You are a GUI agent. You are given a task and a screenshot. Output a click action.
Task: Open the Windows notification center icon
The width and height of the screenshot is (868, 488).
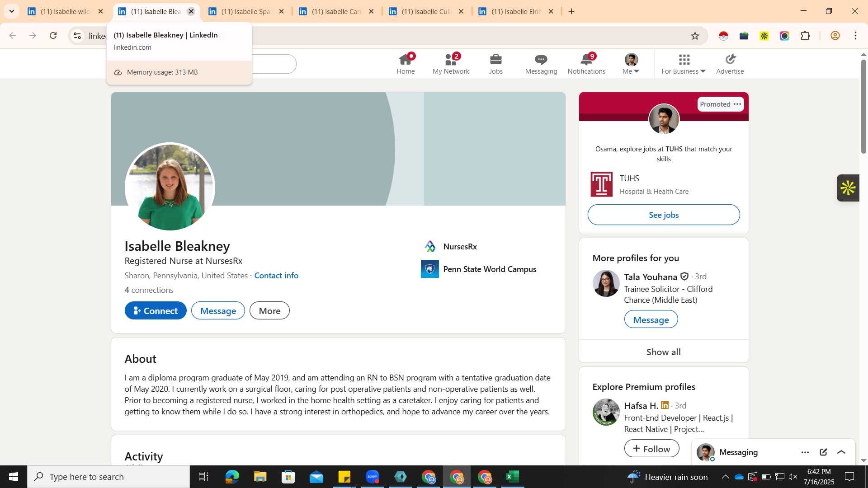coord(849,477)
